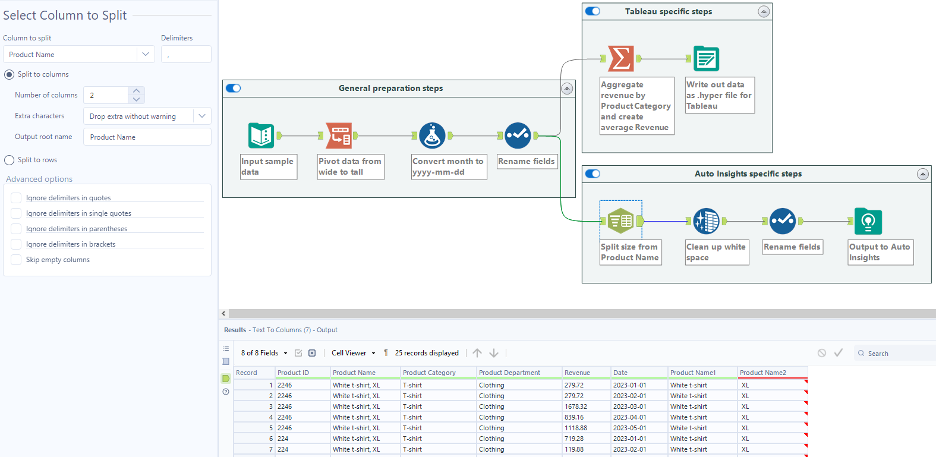The image size is (936, 458).
Task: Select the Convert month formula tool
Action: [432, 135]
